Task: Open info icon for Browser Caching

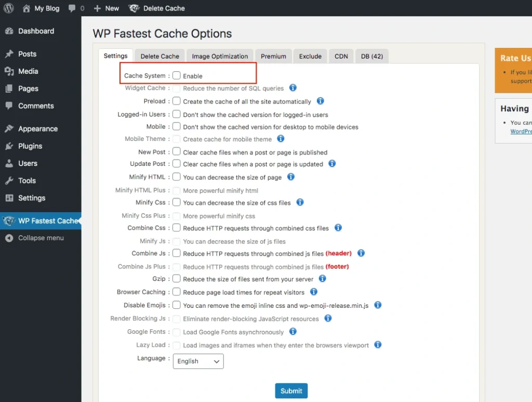Action: 314,292
